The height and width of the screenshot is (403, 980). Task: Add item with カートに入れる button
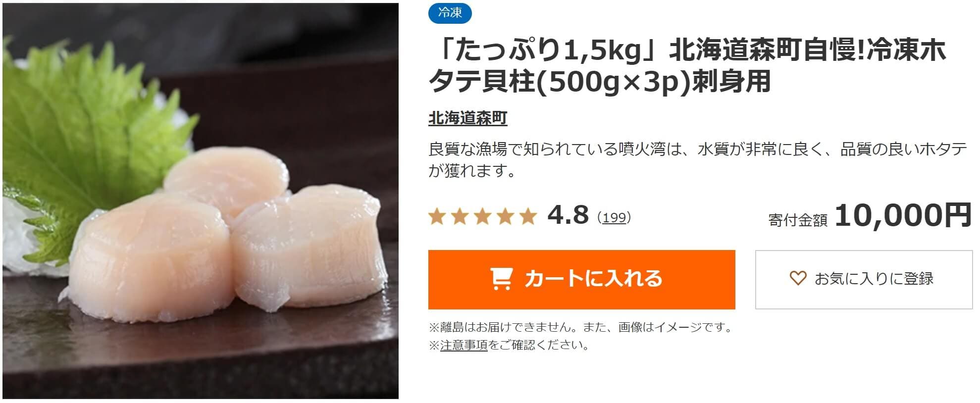click(581, 280)
